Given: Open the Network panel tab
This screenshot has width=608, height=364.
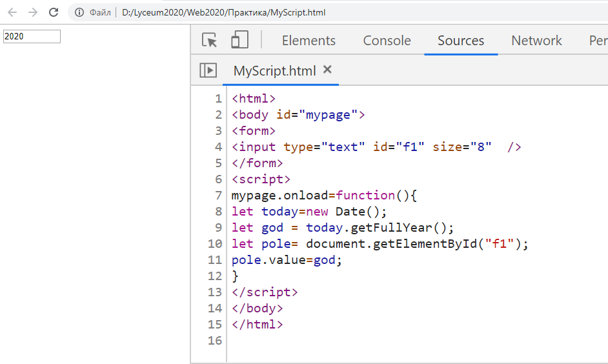Looking at the screenshot, I should [x=536, y=41].
